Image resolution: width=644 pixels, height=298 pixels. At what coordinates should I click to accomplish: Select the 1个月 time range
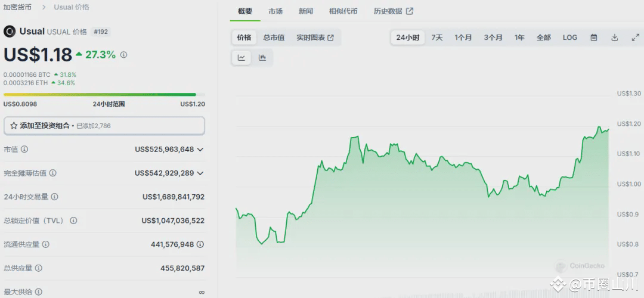click(463, 38)
